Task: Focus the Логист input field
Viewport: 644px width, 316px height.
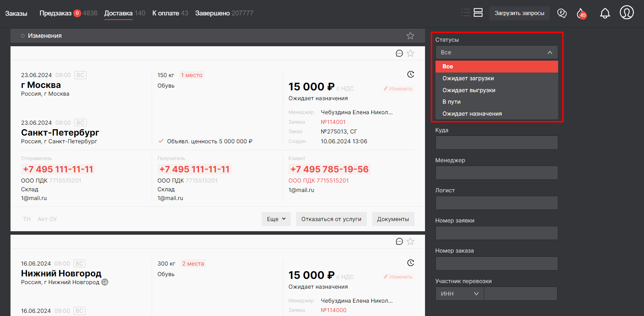Action: pyautogui.click(x=496, y=203)
